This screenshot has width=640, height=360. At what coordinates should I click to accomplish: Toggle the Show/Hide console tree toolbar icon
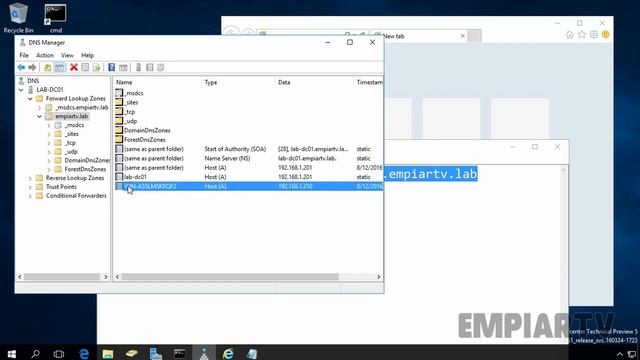(59, 67)
